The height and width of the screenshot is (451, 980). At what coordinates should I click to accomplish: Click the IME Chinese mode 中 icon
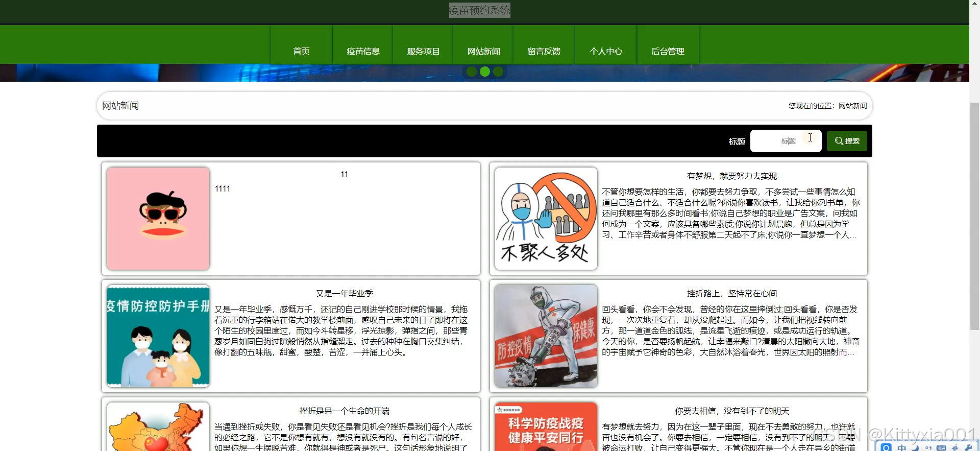902,447
